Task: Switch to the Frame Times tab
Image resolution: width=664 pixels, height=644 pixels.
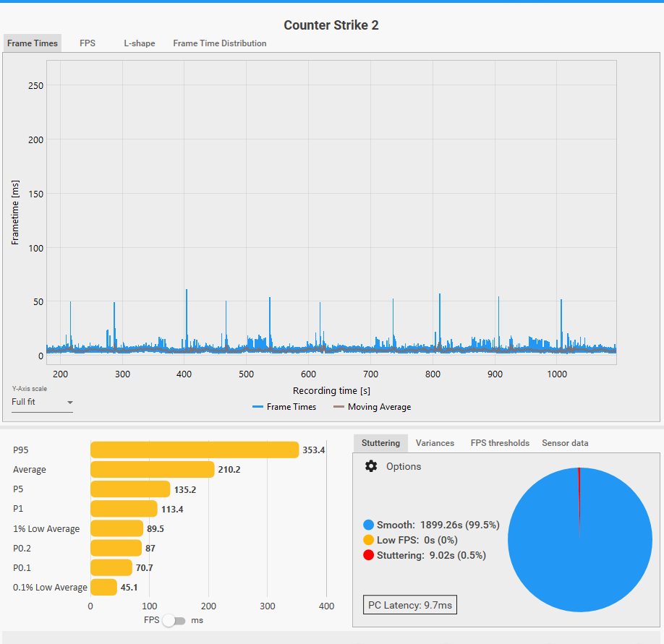Action: tap(32, 43)
